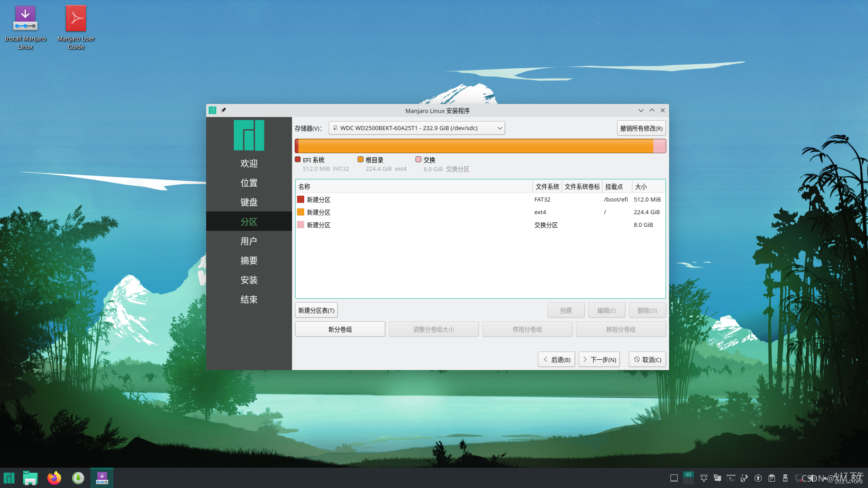Open the Manjaro User Guide PDF icon
Viewport: 868px width, 488px height.
click(x=76, y=27)
